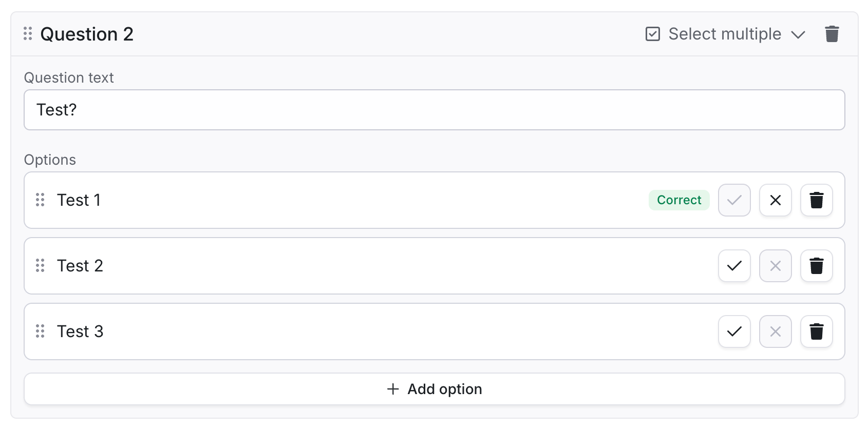The width and height of the screenshot is (868, 430).
Task: Delete Question 2 with the trash icon
Action: click(832, 34)
